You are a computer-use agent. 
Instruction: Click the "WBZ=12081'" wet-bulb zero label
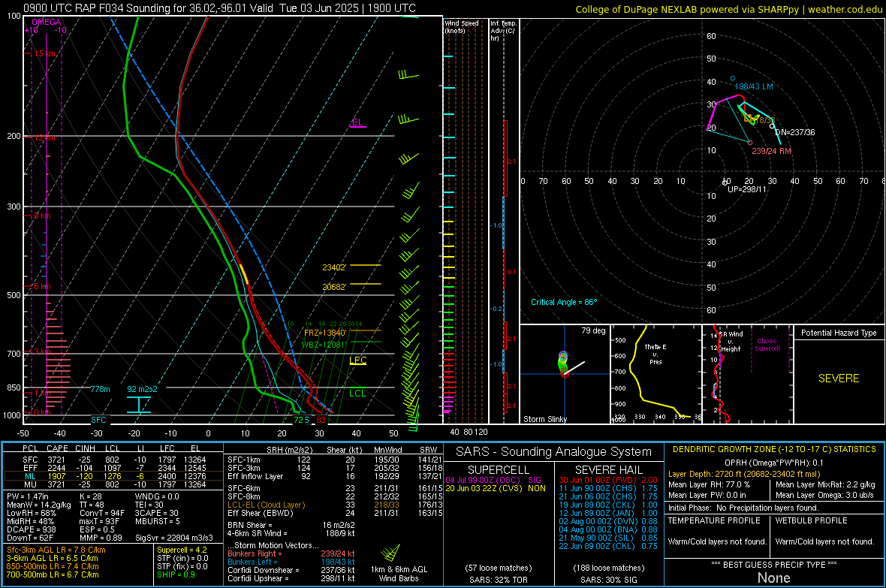[x=324, y=345]
